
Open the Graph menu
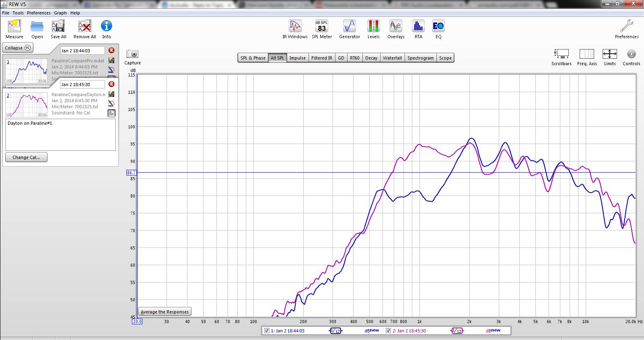60,13
